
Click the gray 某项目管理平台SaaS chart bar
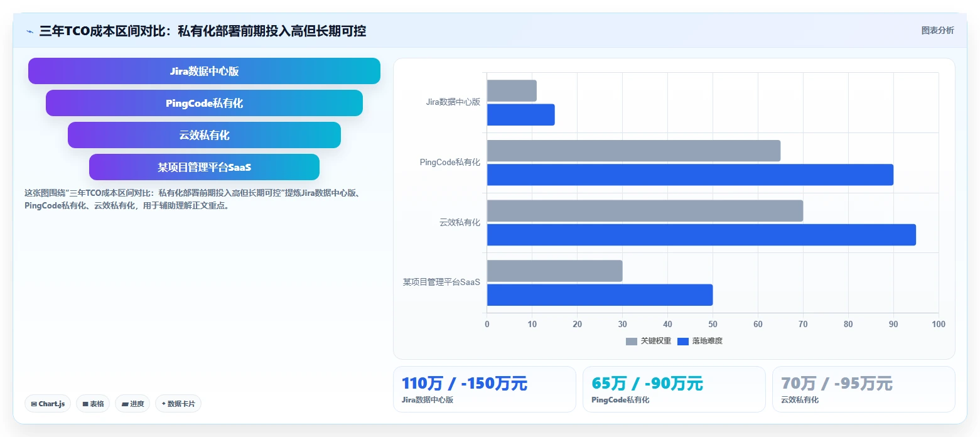pos(554,271)
